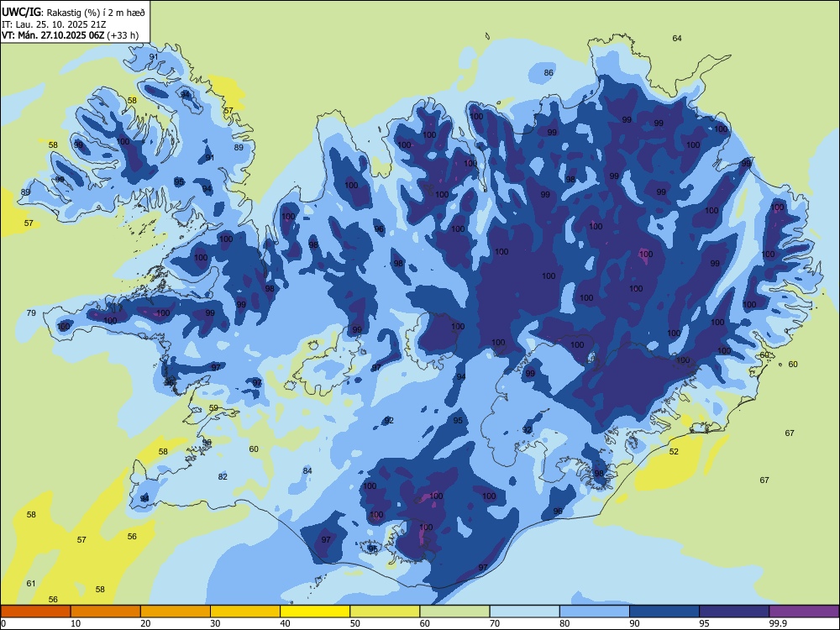Pick the 20–30 amber legend segment

coord(176,612)
